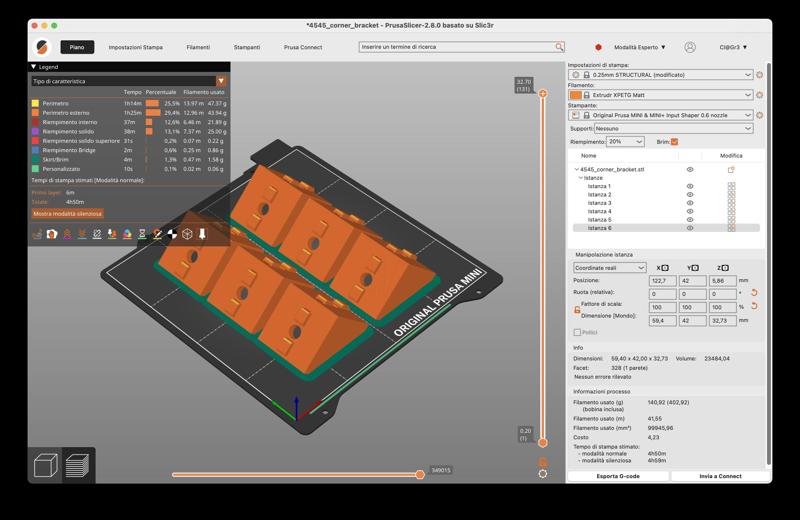This screenshot has height=520, width=800.
Task: Click the Extrudr XPETG filament color swatch
Action: (575, 95)
